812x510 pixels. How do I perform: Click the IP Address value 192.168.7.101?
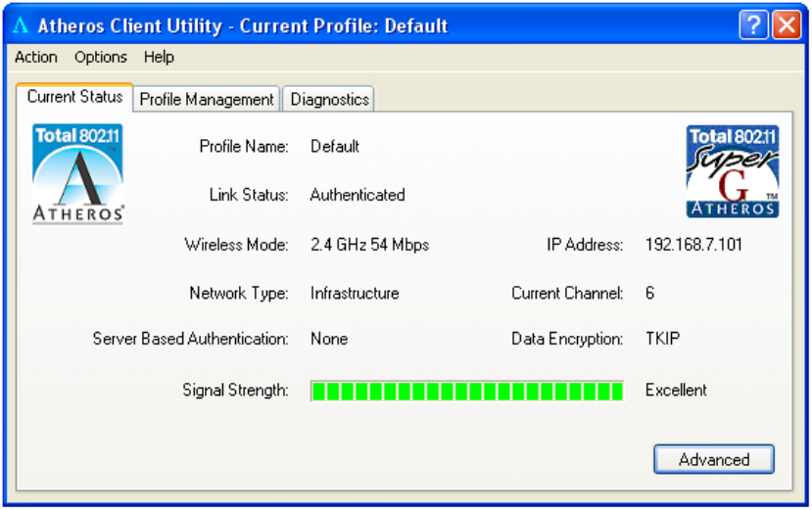point(693,245)
